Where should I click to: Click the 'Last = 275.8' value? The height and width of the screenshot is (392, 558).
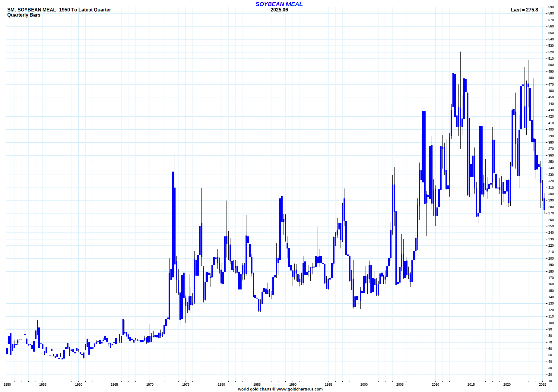click(x=525, y=10)
